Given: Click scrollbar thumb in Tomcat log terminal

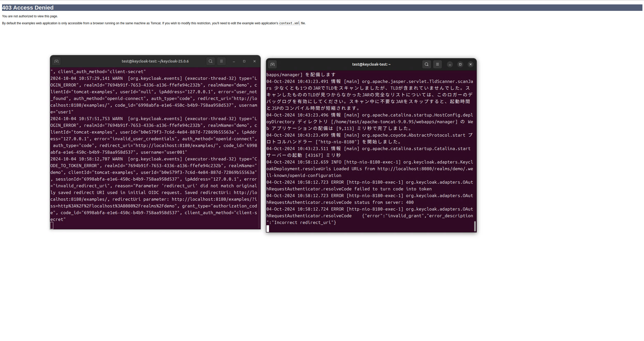Looking at the screenshot, I should pos(475,226).
